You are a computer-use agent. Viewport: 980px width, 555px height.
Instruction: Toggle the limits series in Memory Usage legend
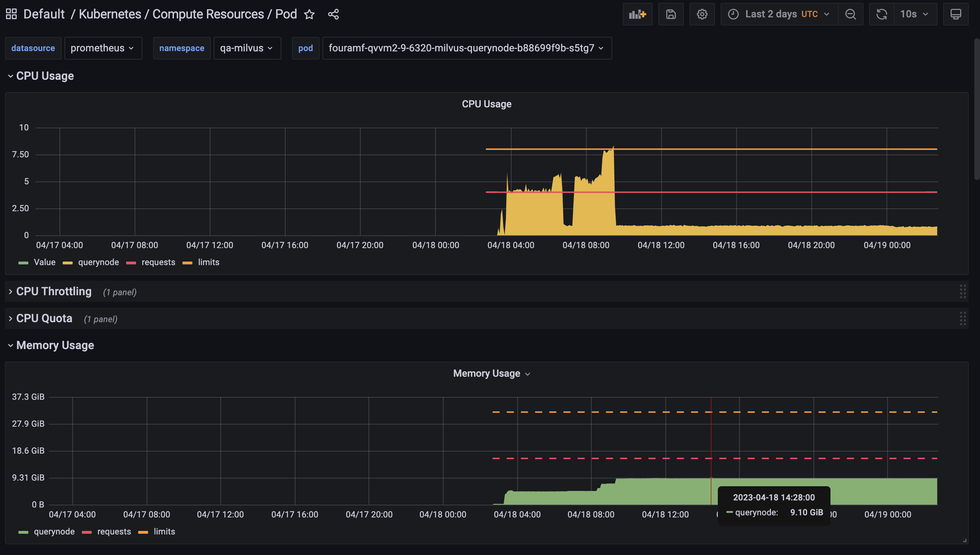[x=164, y=531]
